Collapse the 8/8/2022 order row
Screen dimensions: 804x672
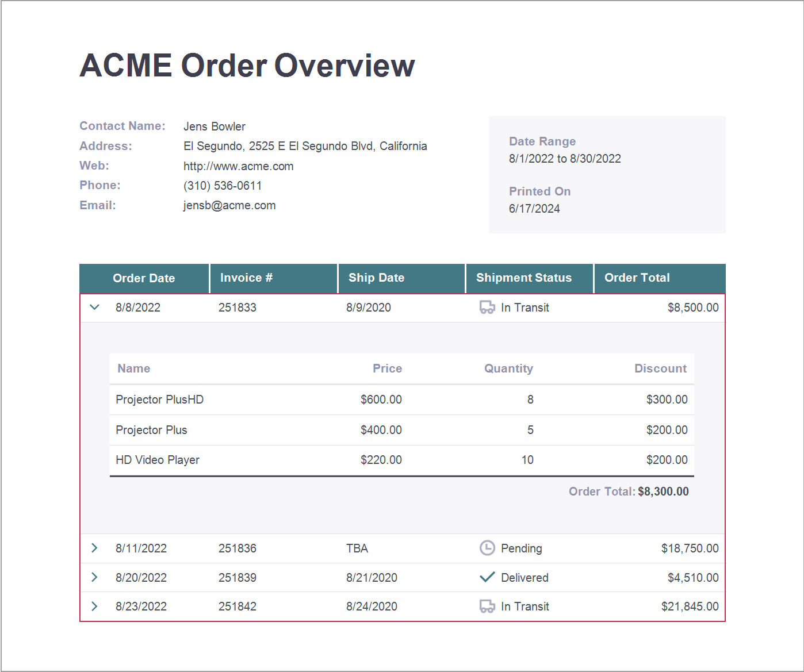95,308
